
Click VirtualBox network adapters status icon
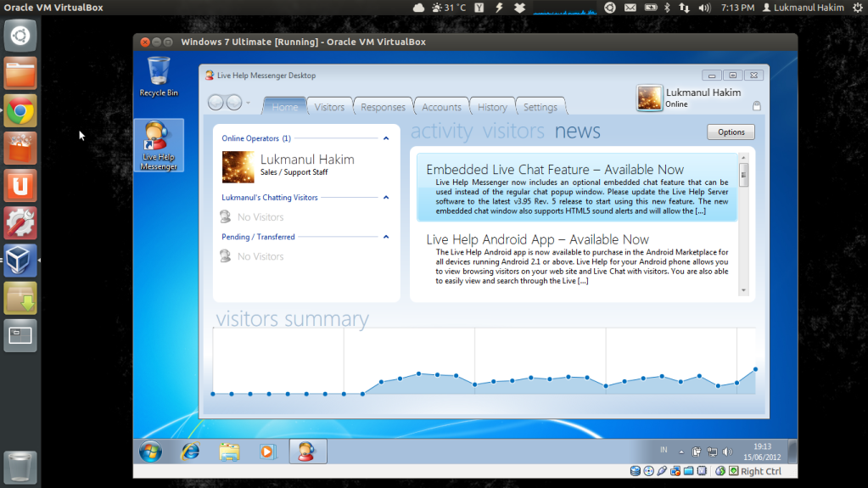[675, 471]
